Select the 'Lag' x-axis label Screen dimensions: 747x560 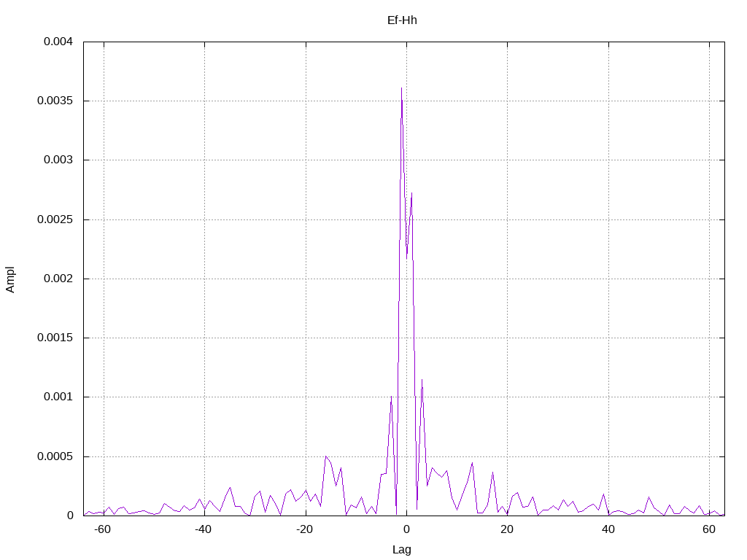pos(402,550)
